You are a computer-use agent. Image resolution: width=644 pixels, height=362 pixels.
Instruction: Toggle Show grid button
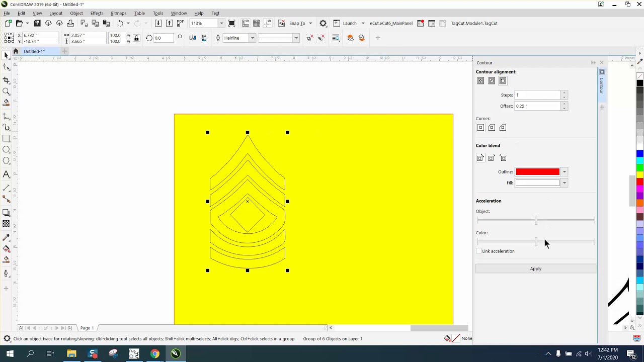tap(257, 23)
